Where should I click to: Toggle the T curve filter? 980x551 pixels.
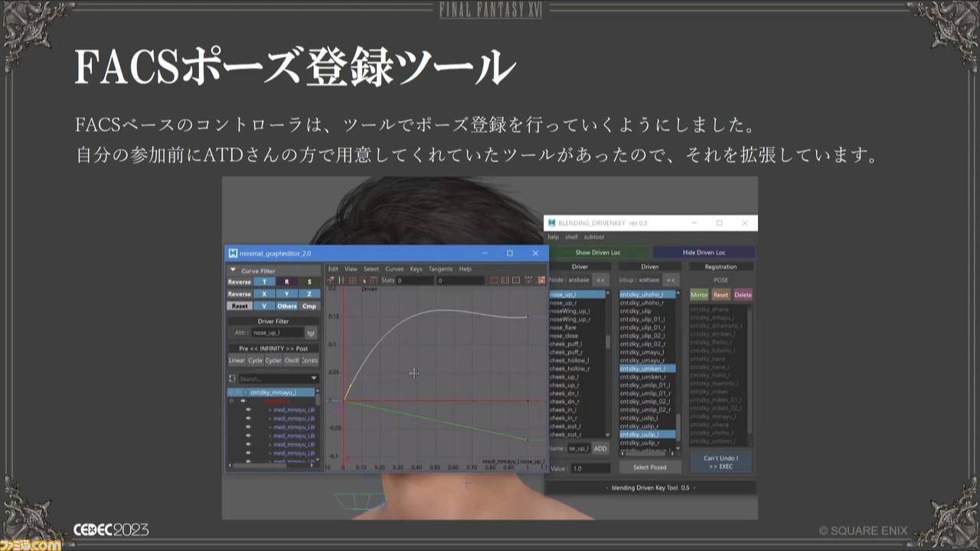click(263, 282)
